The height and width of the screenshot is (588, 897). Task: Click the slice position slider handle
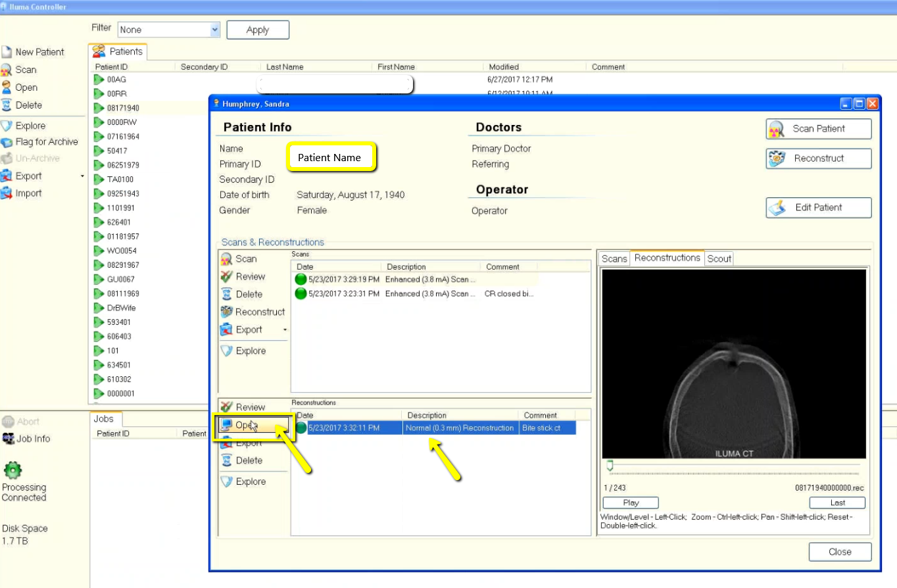coord(610,466)
